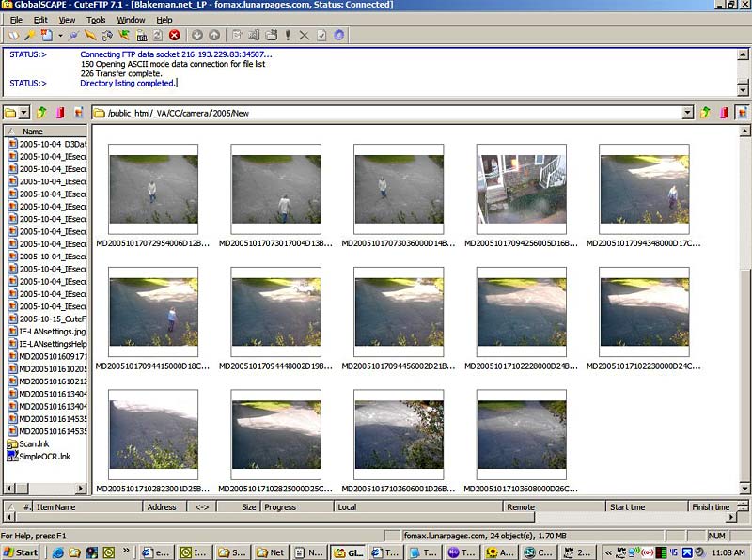Open the Window menu
Image resolution: width=752 pixels, height=560 pixels.
131,20
